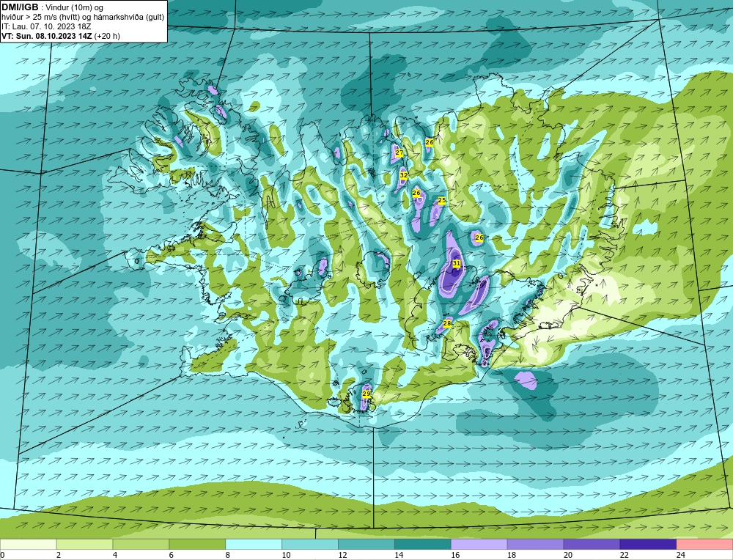The width and height of the screenshot is (733, 560).
Task: Click the yellow gust label 28
Action: [x=447, y=323]
